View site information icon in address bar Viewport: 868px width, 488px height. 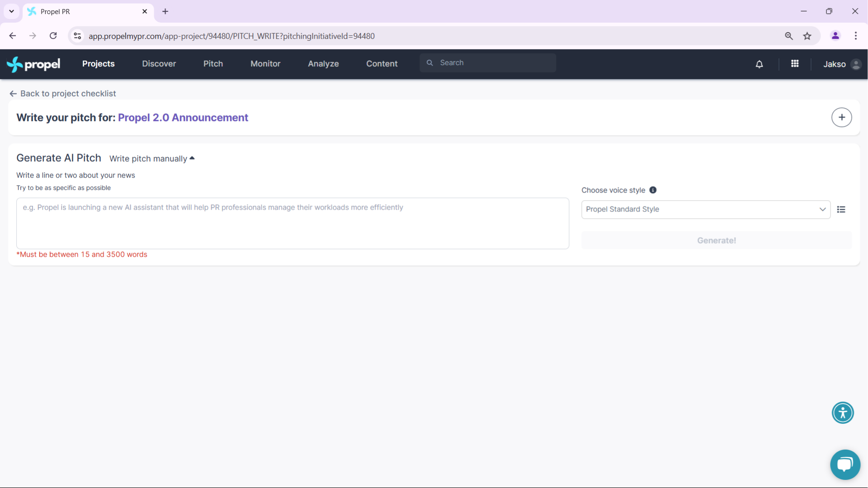[78, 36]
